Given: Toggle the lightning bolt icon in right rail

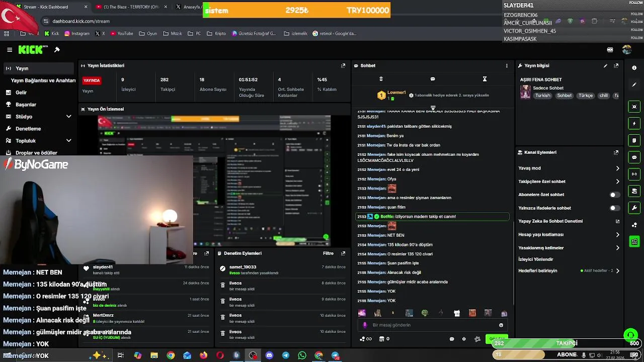Looking at the screenshot, I should point(634,124).
